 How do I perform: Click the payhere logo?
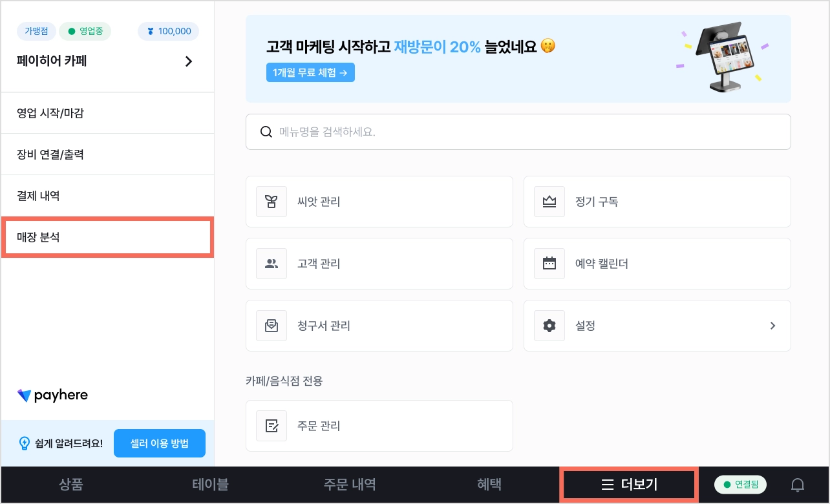click(x=52, y=395)
